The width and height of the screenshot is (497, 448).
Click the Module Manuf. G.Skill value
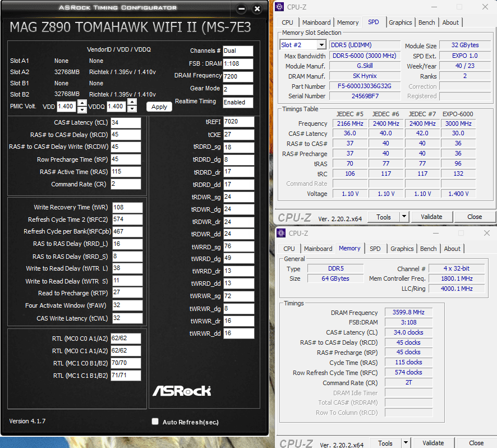click(x=365, y=66)
